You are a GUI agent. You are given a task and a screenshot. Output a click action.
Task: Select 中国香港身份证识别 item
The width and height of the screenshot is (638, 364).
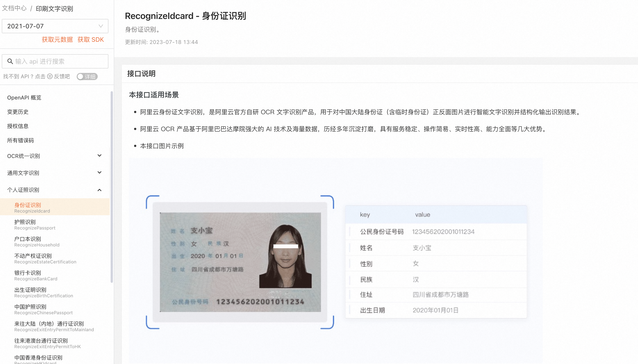pyautogui.click(x=55, y=359)
